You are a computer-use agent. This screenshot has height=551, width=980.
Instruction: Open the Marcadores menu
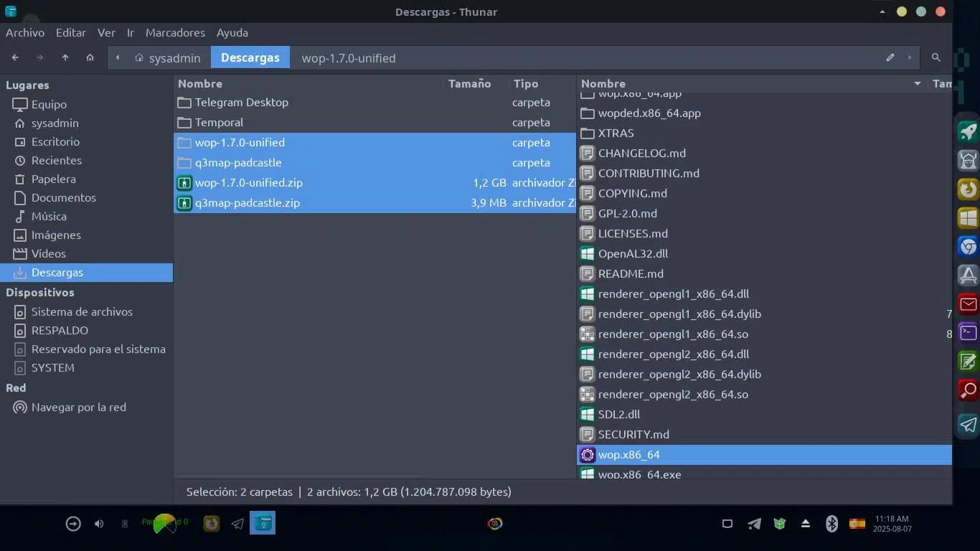175,33
